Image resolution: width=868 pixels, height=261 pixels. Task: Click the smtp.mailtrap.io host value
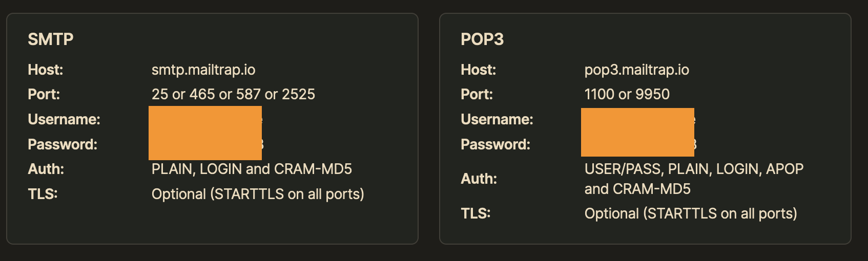(203, 70)
